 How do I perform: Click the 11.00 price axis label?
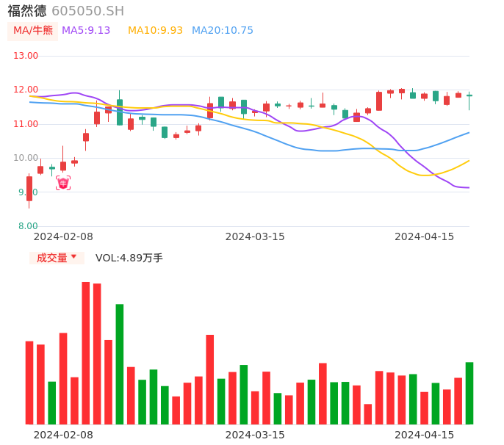tap(26, 124)
